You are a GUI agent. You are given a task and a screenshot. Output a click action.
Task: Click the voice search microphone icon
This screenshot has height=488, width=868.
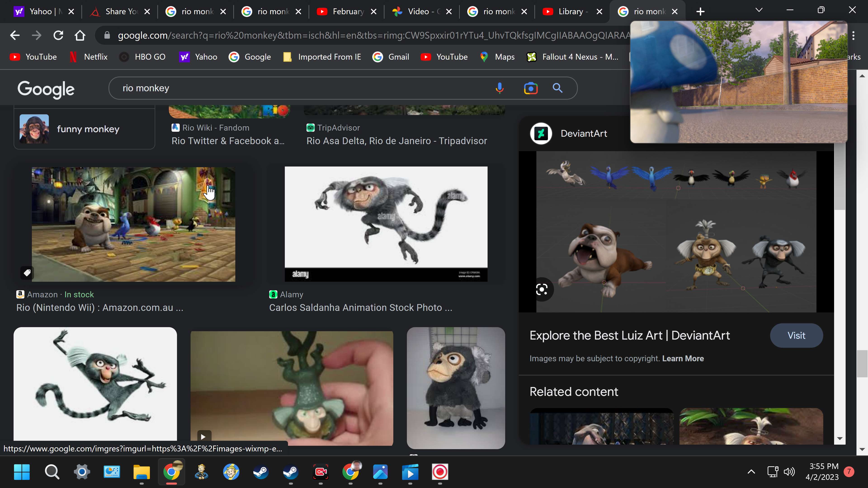[499, 88]
